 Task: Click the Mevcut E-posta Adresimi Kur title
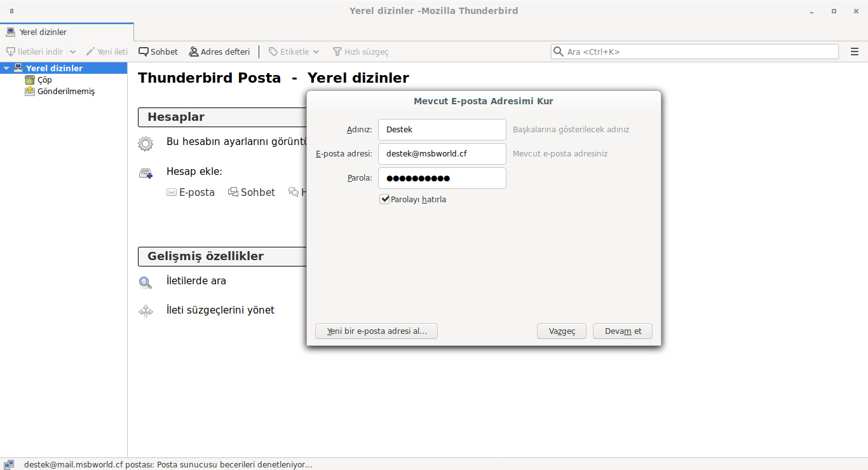[484, 101]
